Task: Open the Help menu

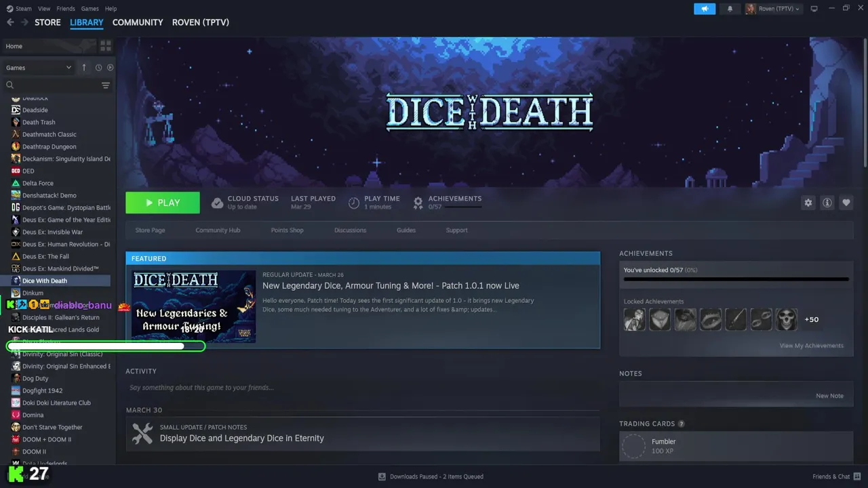Action: pos(111,9)
